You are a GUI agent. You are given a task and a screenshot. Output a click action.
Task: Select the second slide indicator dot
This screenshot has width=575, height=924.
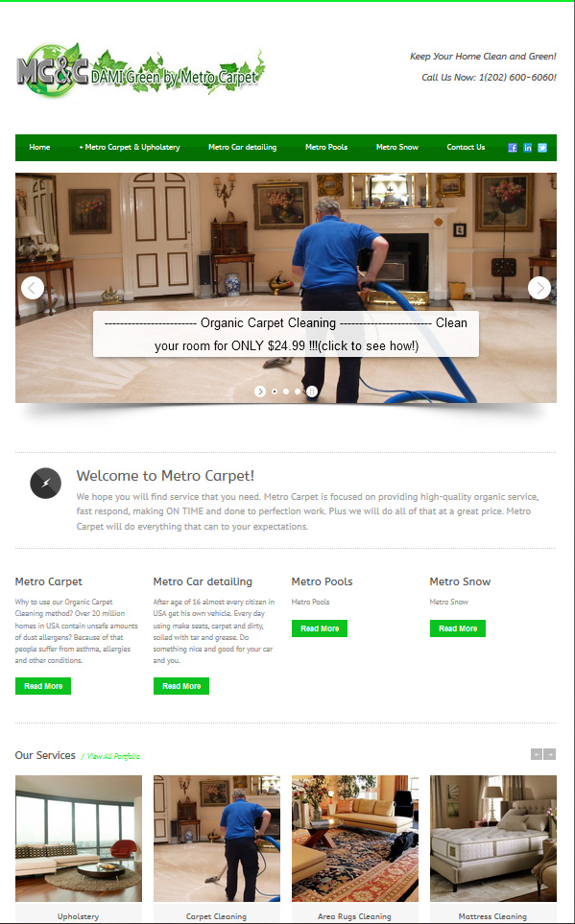click(286, 391)
